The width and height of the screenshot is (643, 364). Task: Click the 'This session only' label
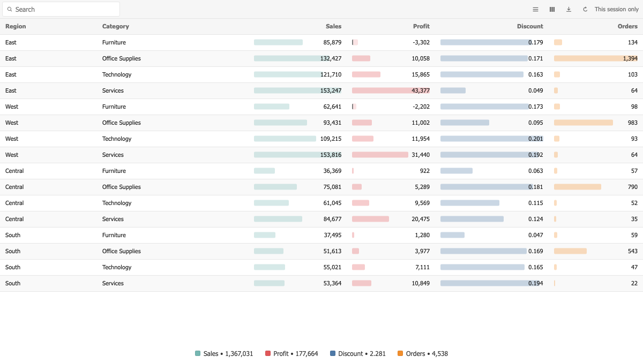[x=616, y=9]
